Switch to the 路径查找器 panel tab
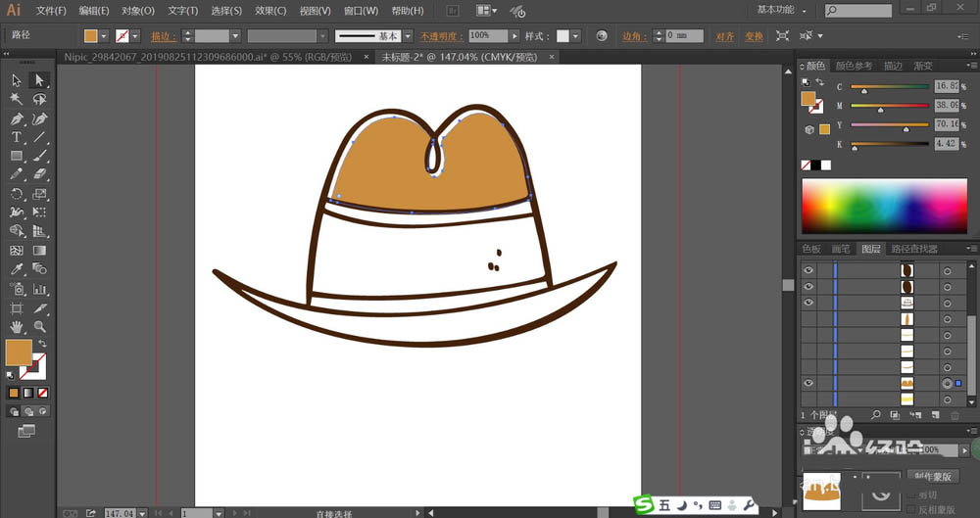980x518 pixels. pos(912,250)
